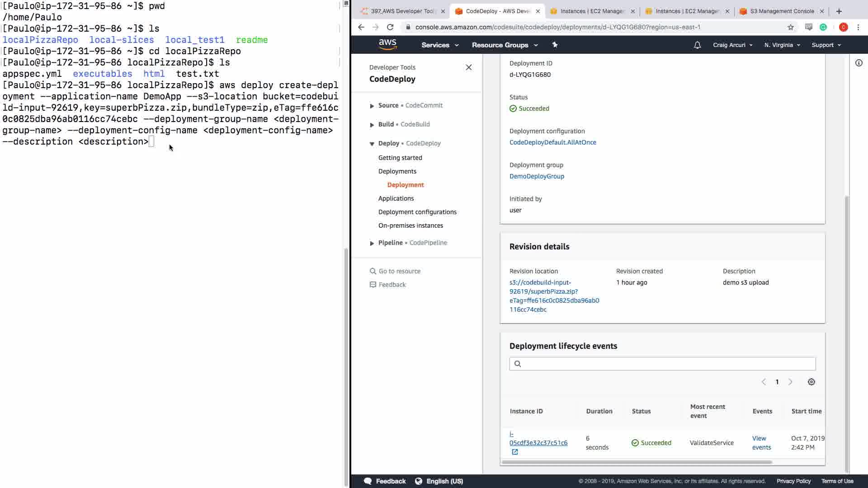
Task: Open table preferences gear icon
Action: click(x=811, y=382)
